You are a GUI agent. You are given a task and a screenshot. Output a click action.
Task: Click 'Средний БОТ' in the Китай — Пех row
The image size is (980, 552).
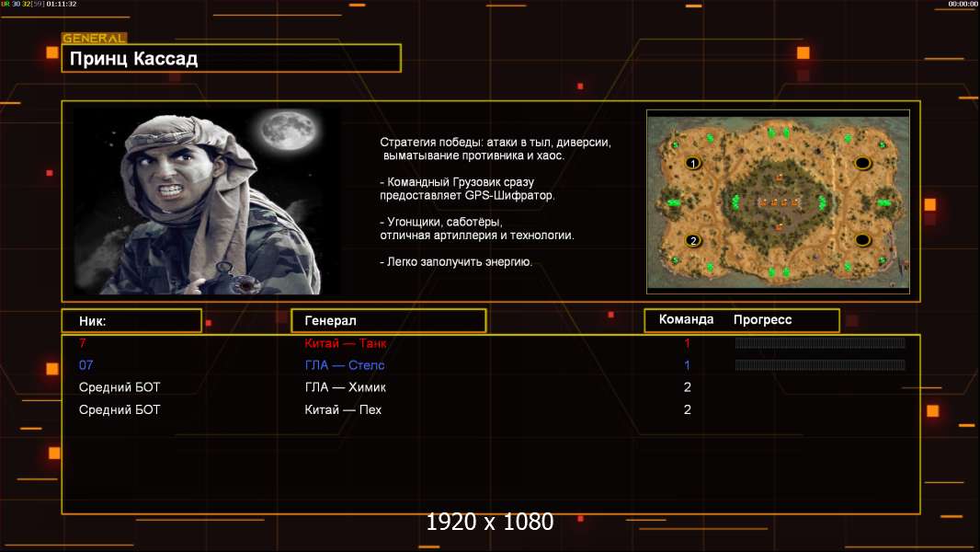point(120,410)
